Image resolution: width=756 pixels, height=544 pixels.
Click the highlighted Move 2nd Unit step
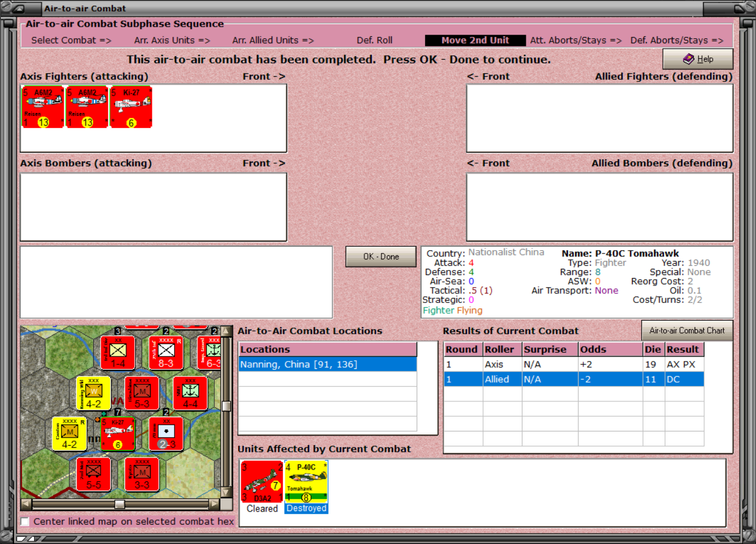[475, 40]
